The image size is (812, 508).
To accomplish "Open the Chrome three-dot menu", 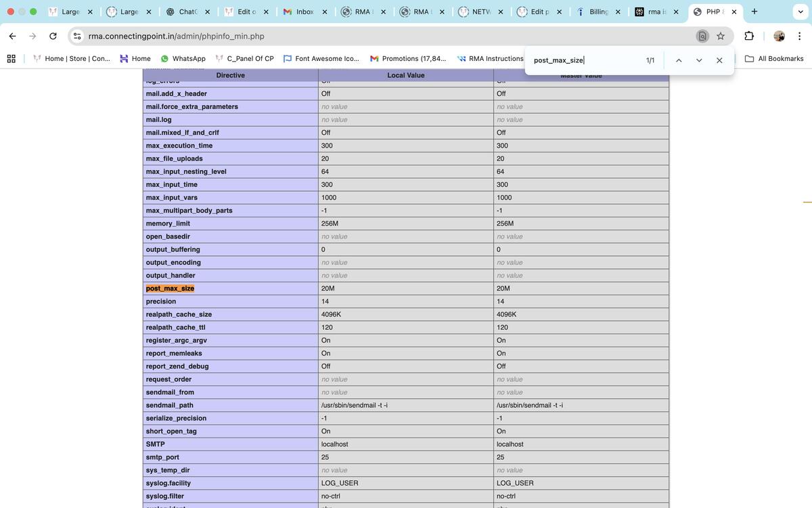I will [800, 36].
